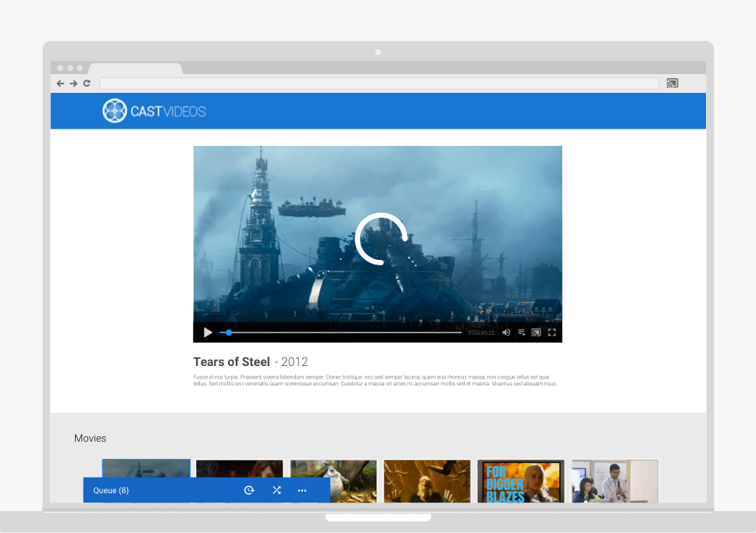Open the more options menu in Queue bar

(x=302, y=490)
